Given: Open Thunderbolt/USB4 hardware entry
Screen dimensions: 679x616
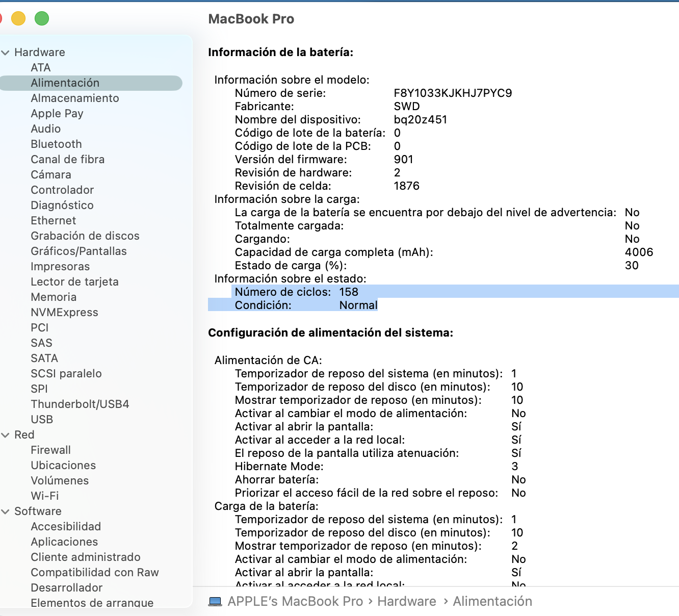Looking at the screenshot, I should point(80,404).
